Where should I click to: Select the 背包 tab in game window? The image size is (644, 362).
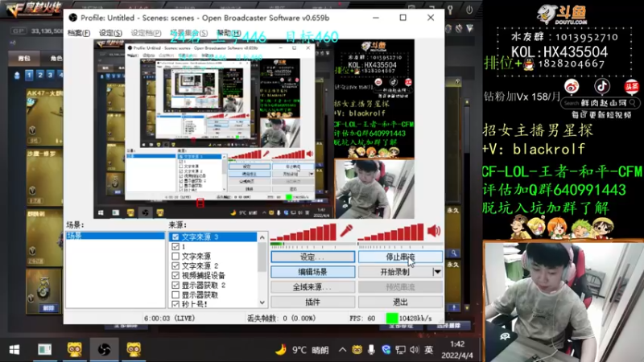tap(24, 58)
